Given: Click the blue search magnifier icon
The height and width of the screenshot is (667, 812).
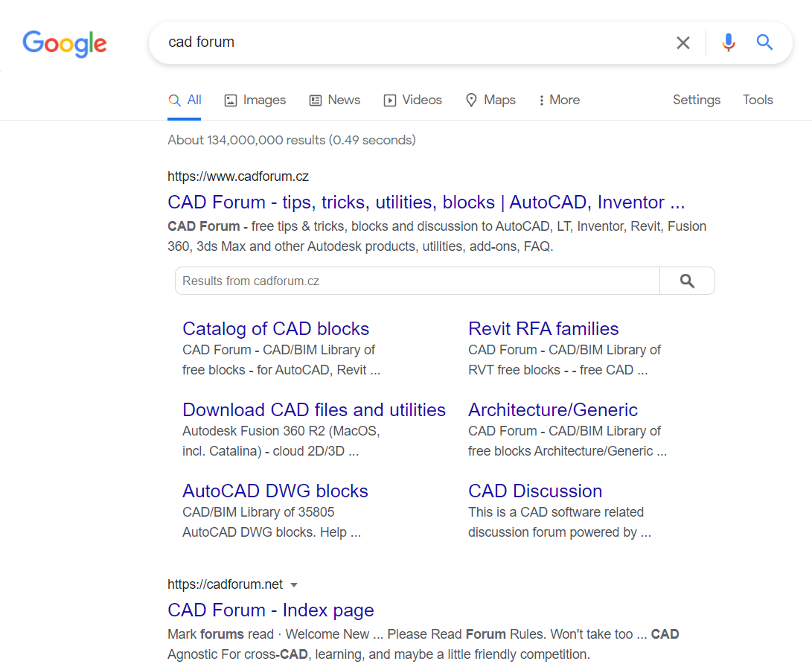Looking at the screenshot, I should (764, 42).
